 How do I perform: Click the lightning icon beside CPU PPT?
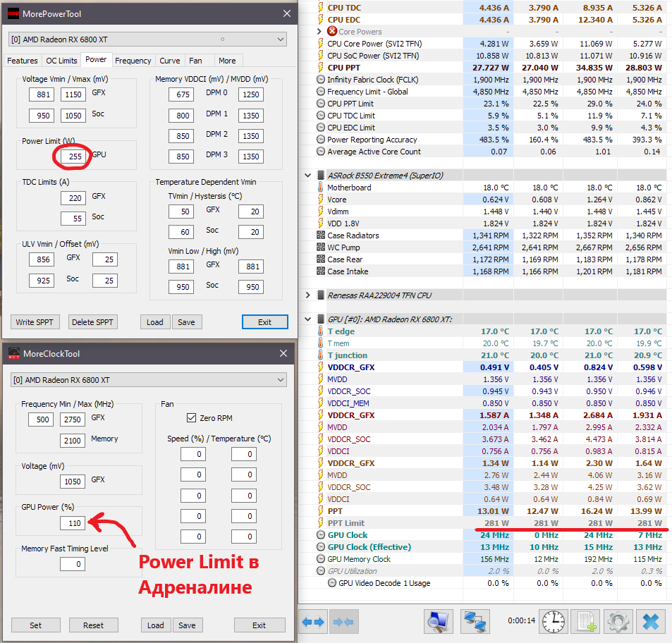click(320, 67)
